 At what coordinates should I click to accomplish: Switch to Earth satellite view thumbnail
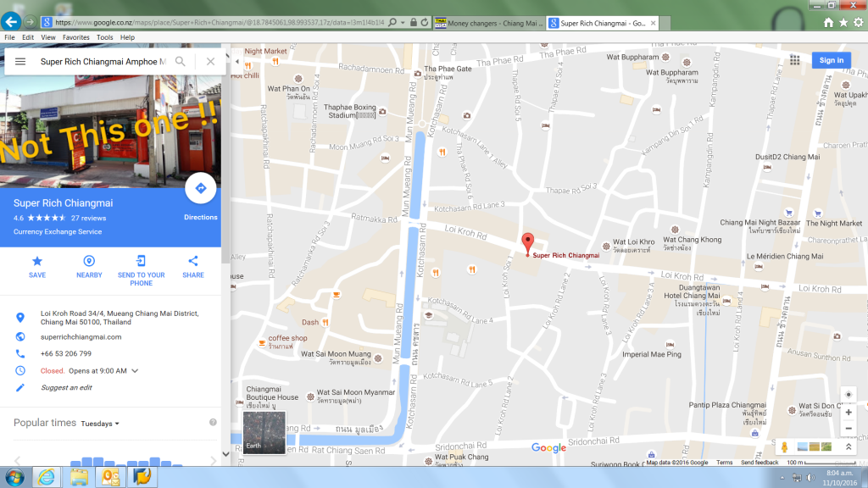click(264, 432)
